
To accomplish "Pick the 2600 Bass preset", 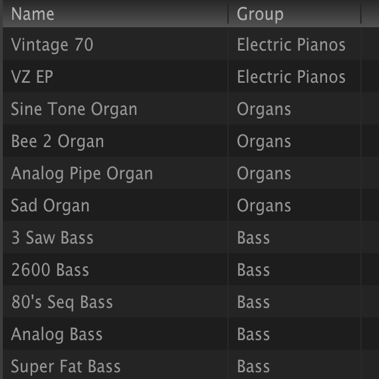I will coord(50,270).
